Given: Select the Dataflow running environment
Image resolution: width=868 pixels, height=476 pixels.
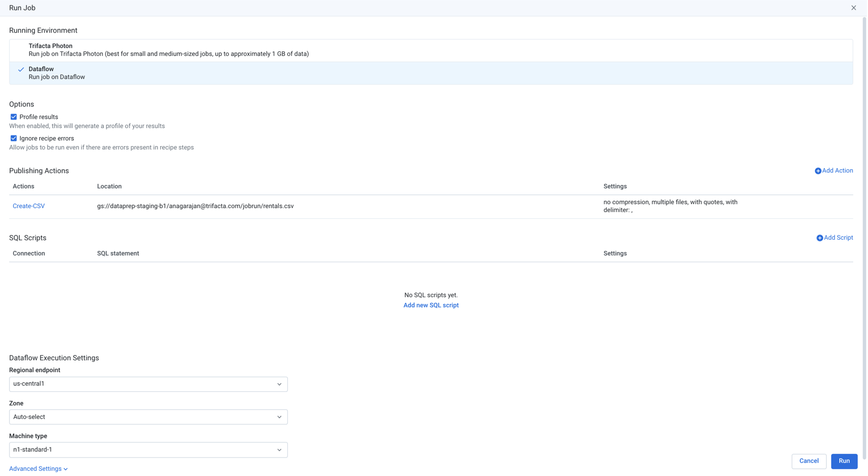Looking at the screenshot, I should coord(56,73).
